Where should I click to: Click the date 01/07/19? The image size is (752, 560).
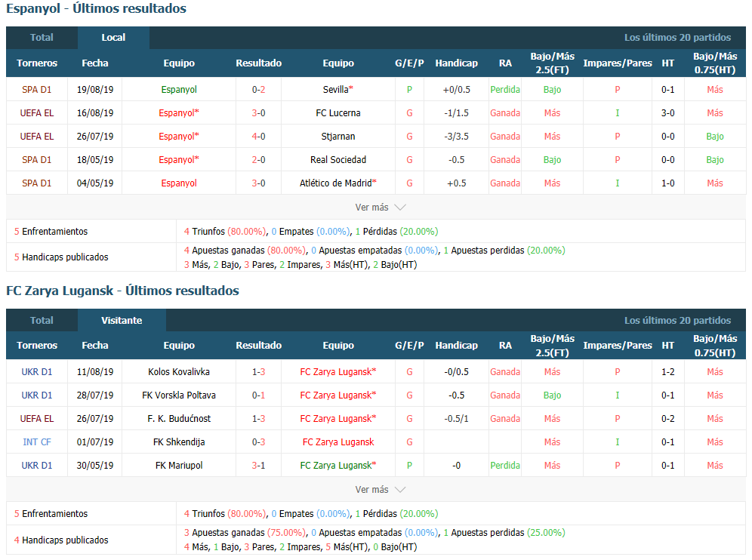pos(95,442)
